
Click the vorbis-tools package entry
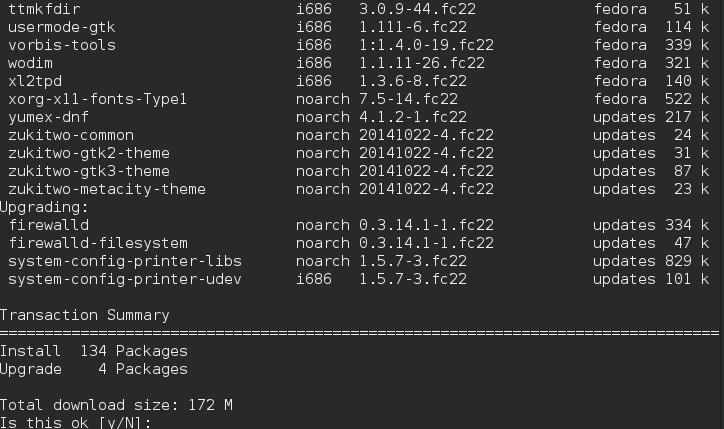pyautogui.click(x=62, y=45)
